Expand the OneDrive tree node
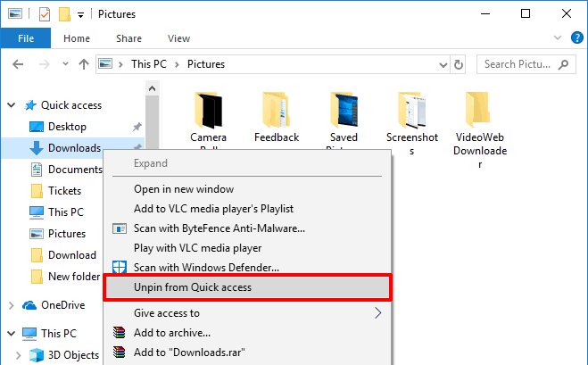Screen dimensions: 588x365 pyautogui.click(x=11, y=305)
